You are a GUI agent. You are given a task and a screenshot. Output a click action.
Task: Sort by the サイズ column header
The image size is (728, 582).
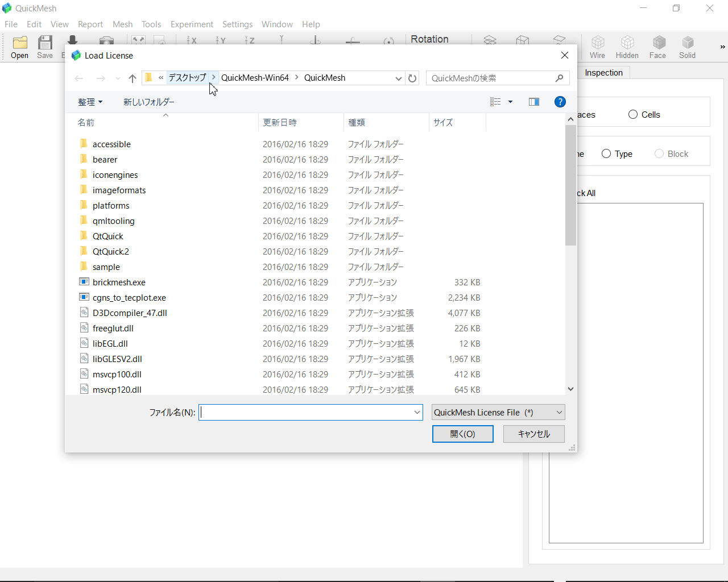click(457, 122)
